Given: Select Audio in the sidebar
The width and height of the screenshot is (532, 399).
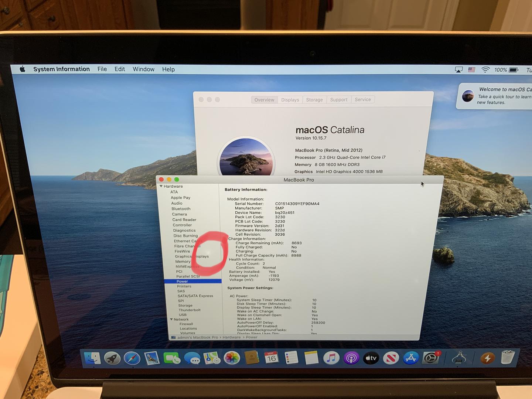Looking at the screenshot, I should [x=177, y=203].
